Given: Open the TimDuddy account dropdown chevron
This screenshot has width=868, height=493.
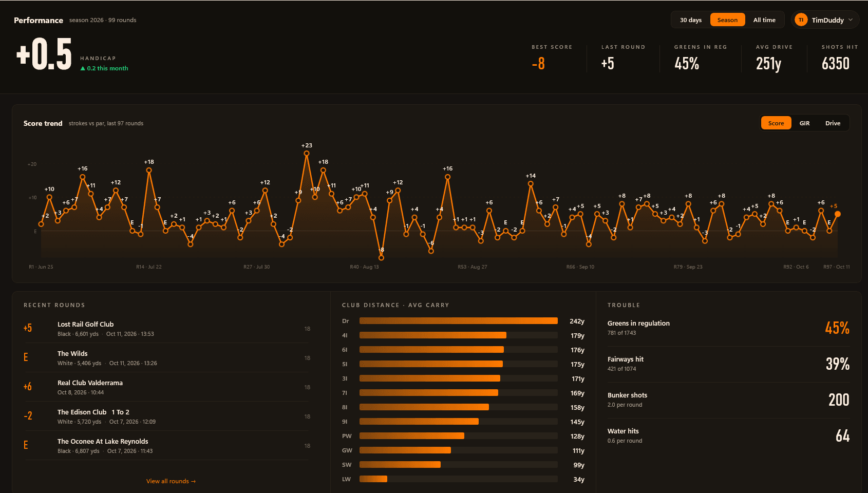Looking at the screenshot, I should point(851,20).
